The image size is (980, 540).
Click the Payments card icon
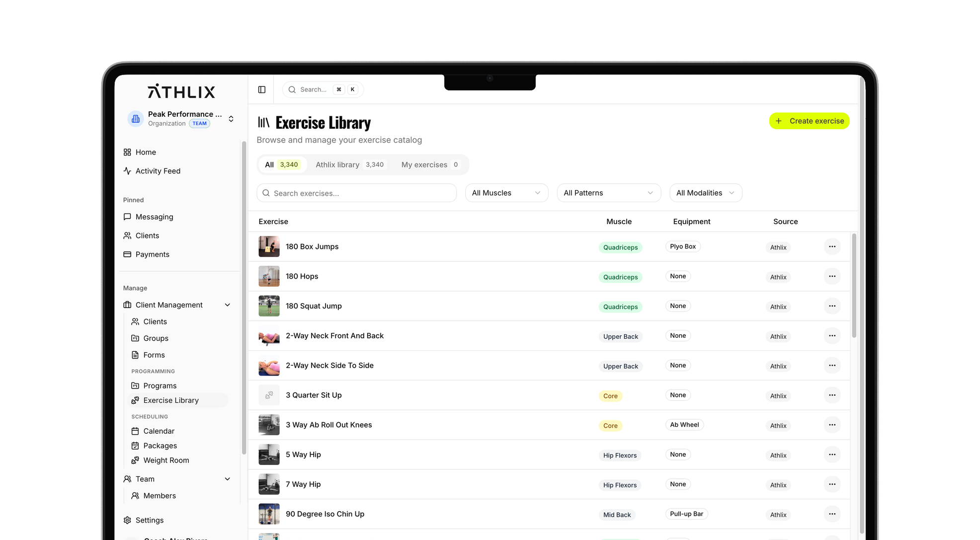pyautogui.click(x=127, y=254)
